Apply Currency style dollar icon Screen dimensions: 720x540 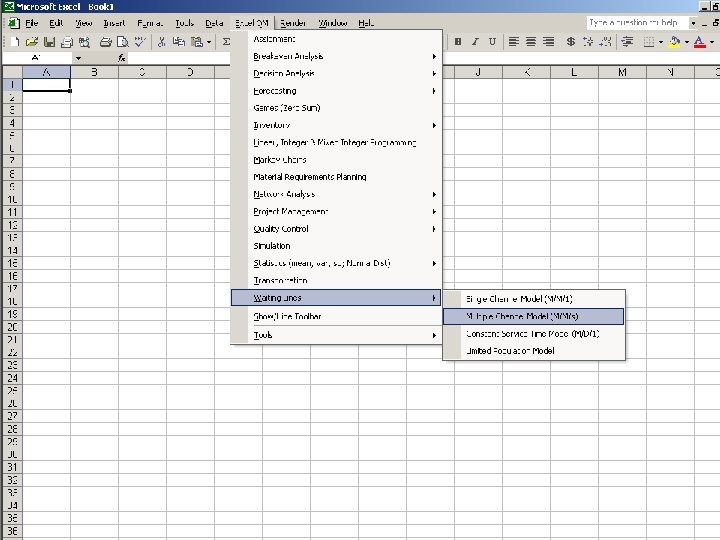click(x=570, y=42)
